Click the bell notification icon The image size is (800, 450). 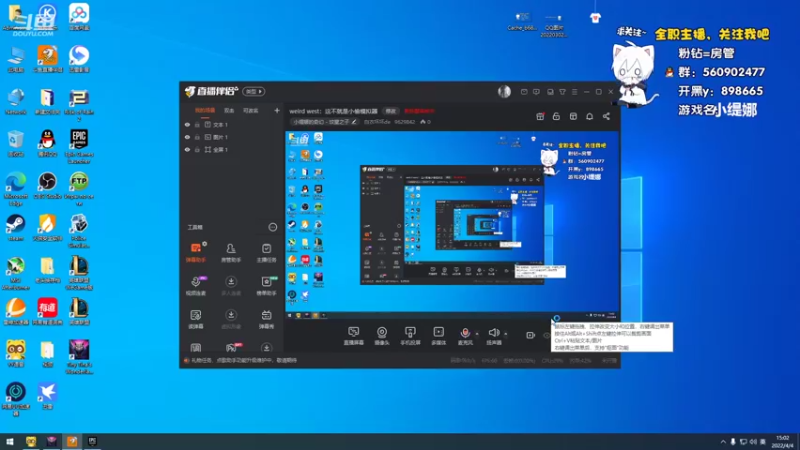pos(589,116)
